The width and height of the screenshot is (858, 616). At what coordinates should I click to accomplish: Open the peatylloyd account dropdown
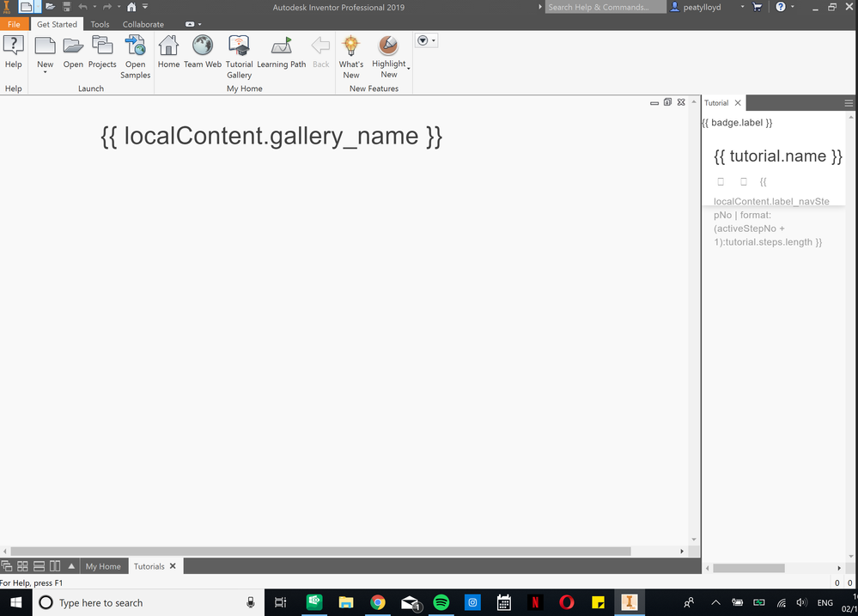click(x=743, y=7)
